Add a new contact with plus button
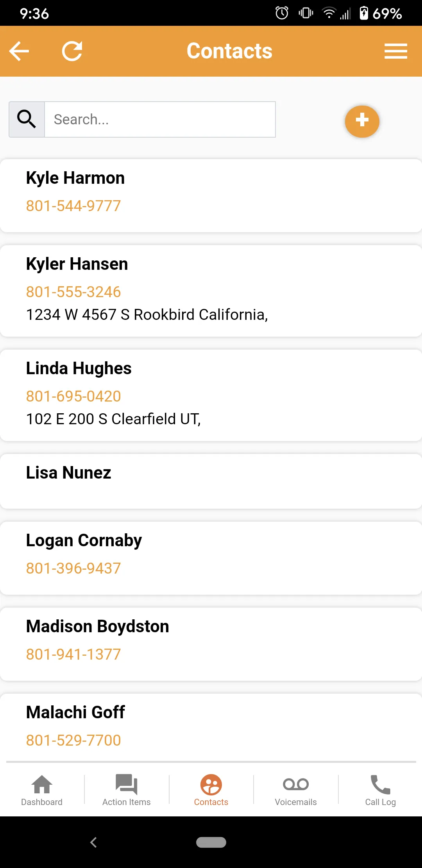 362,121
